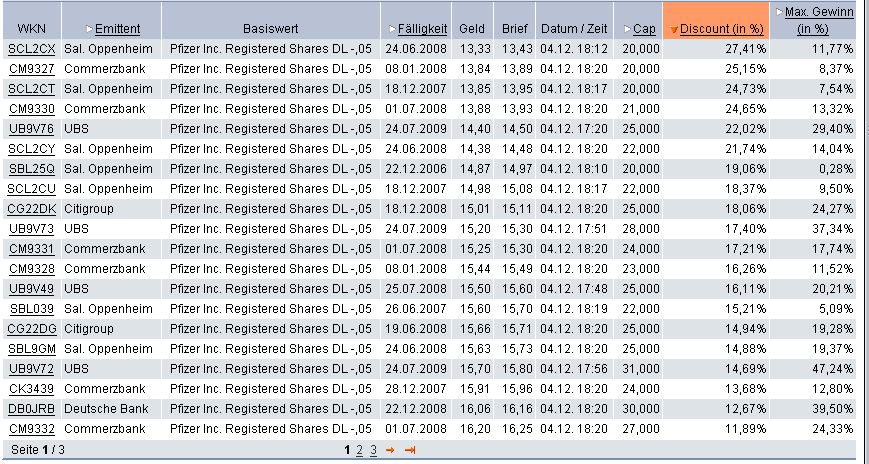Viewport: 869px width, 464px height.
Task: Click the Basiswert column header
Action: coord(270,29)
